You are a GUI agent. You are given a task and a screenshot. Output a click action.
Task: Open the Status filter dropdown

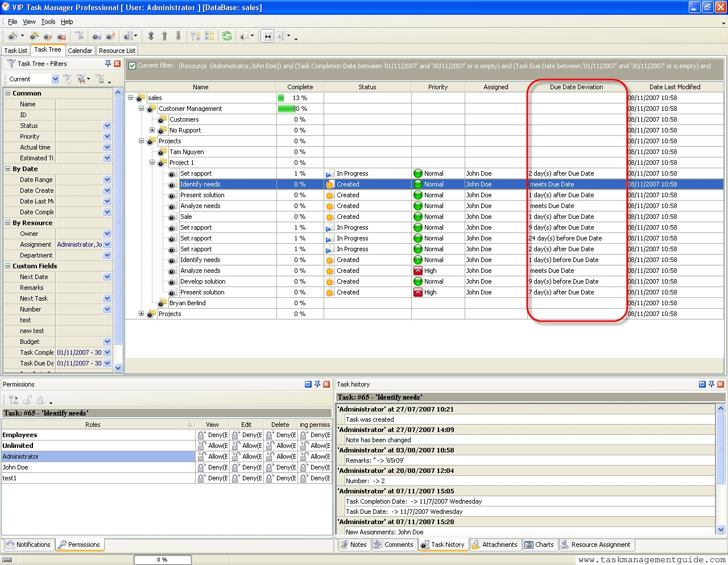[x=107, y=126]
